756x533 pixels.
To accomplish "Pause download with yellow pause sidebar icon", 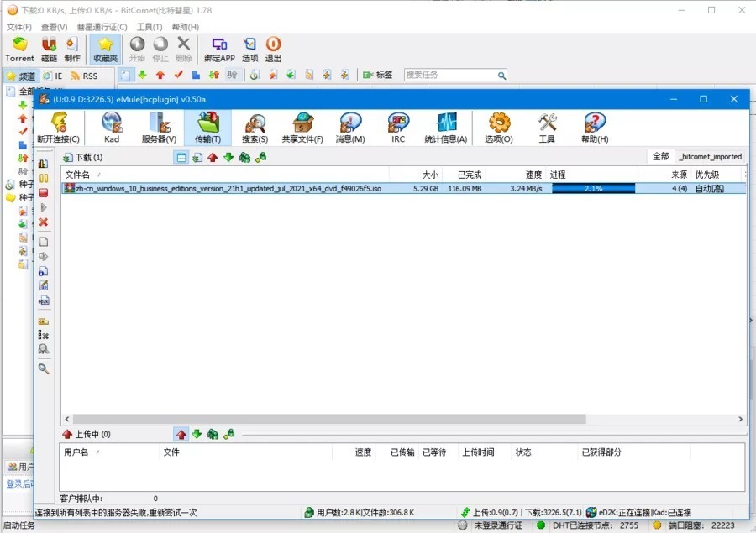I will 44,178.
